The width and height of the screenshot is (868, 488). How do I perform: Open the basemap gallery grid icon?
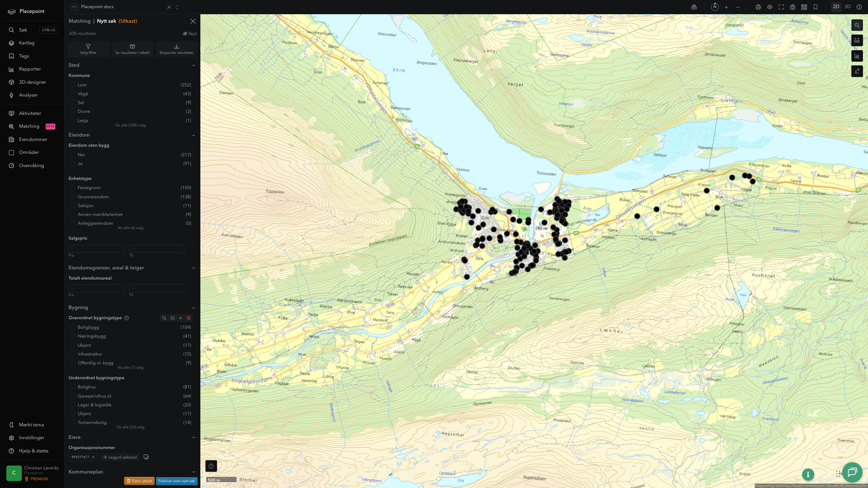pos(804,7)
